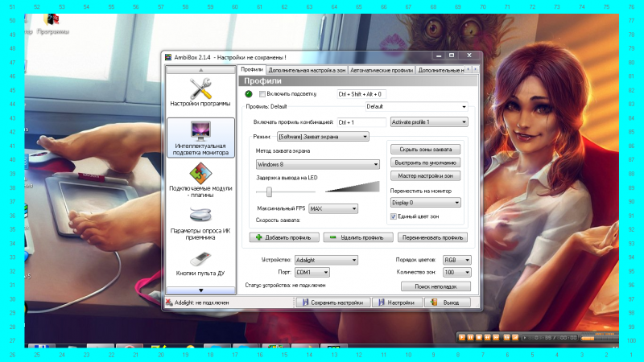Open the Порт COM1 dropdown
Viewport: 644px width, 362px height.
click(x=312, y=272)
